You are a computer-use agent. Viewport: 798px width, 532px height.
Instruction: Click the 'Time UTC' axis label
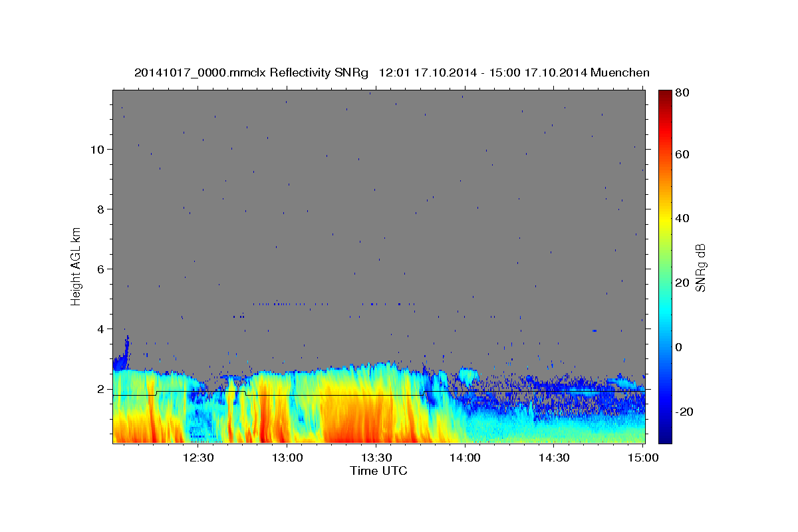click(x=378, y=471)
